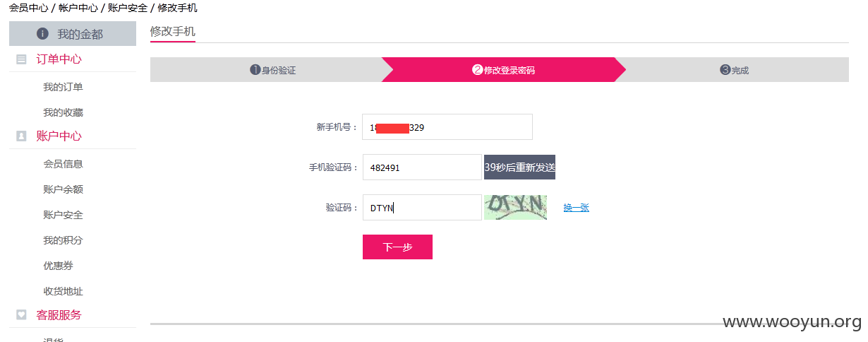Image resolution: width=868 pixels, height=342 pixels.
Task: Click the captcha image DTYN
Action: (515, 208)
